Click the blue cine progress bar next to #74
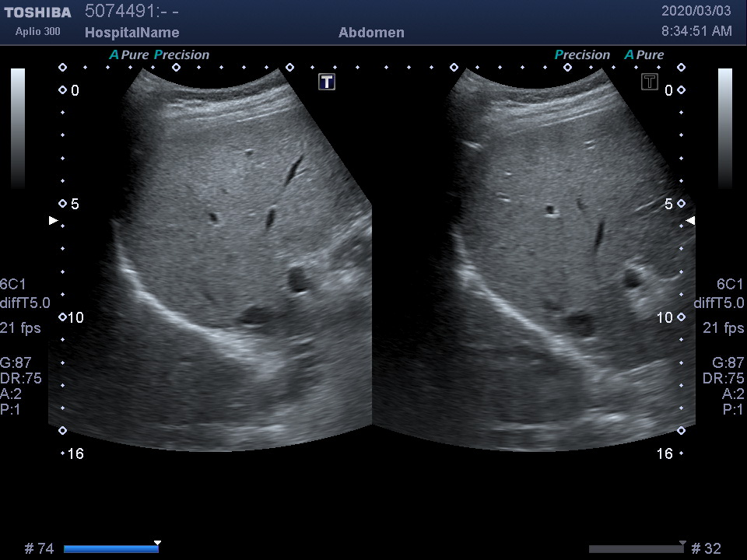747x560 pixels. [111, 549]
